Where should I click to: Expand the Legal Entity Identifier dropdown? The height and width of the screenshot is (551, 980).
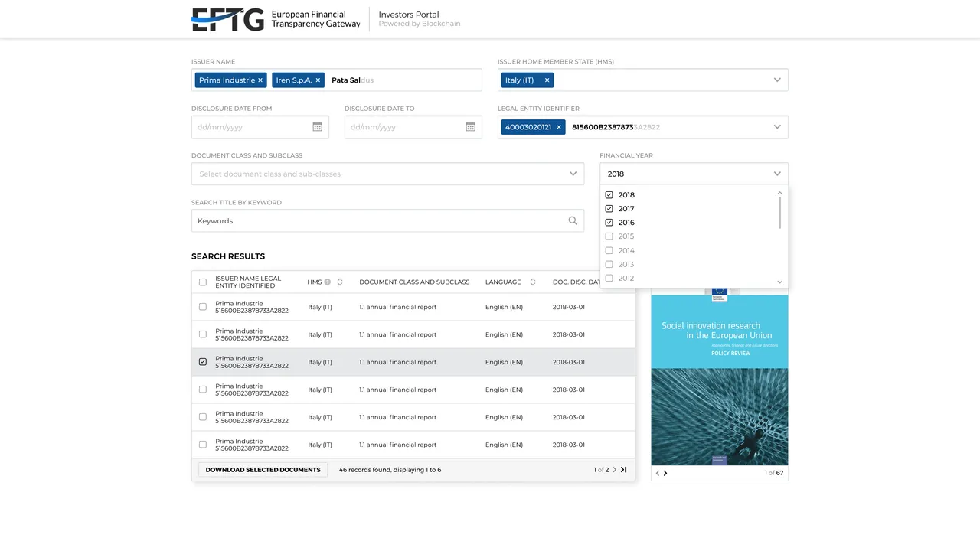point(777,127)
